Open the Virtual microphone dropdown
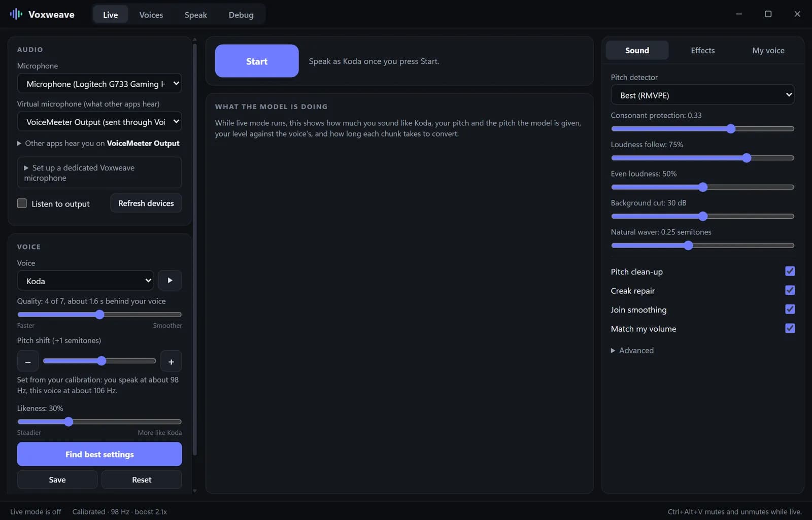 click(x=99, y=122)
